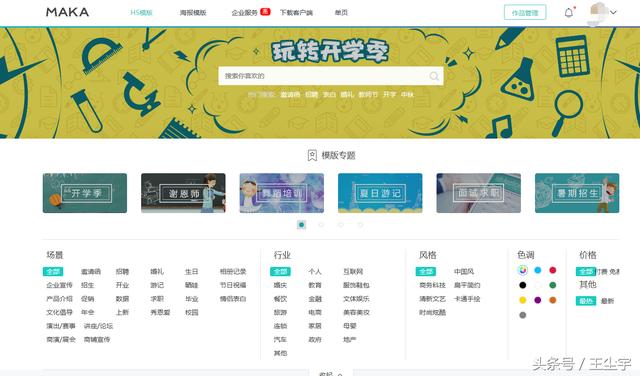Select the third carousel page dot
Image resolution: width=640 pixels, height=376 pixels.
(341, 225)
